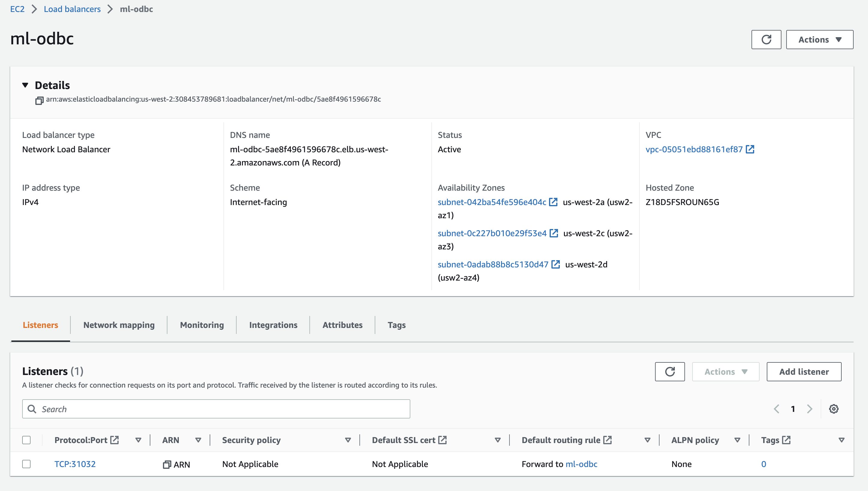Open vpc-05051ebd88161ef87 link
The width and height of the screenshot is (868, 491).
(x=694, y=149)
